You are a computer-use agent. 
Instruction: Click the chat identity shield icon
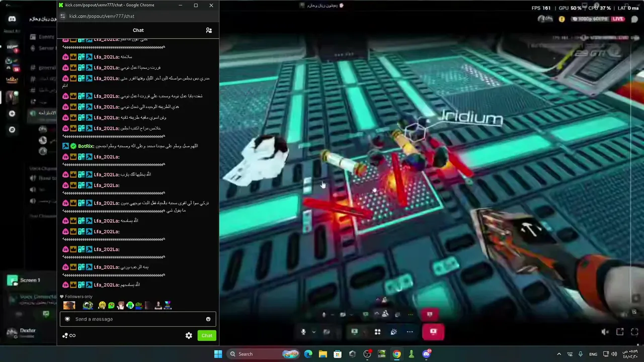[x=67, y=319]
